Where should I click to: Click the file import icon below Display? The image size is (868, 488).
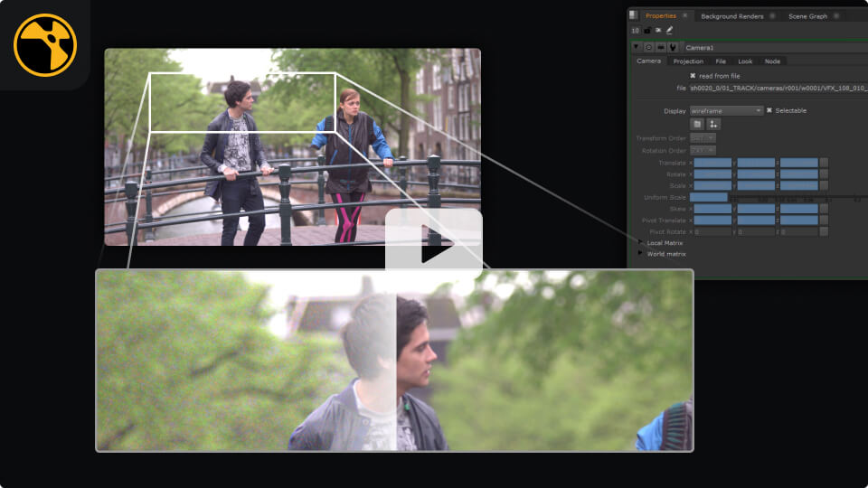(x=697, y=124)
